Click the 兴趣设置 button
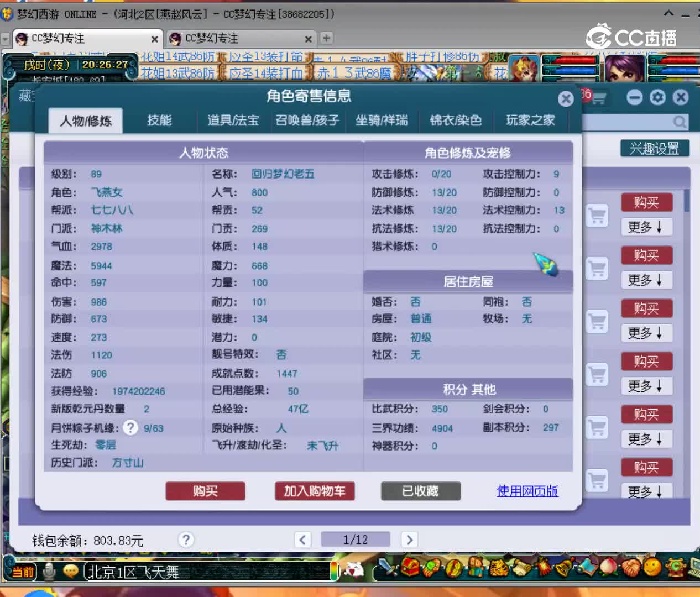Image resolution: width=700 pixels, height=597 pixels. click(655, 148)
